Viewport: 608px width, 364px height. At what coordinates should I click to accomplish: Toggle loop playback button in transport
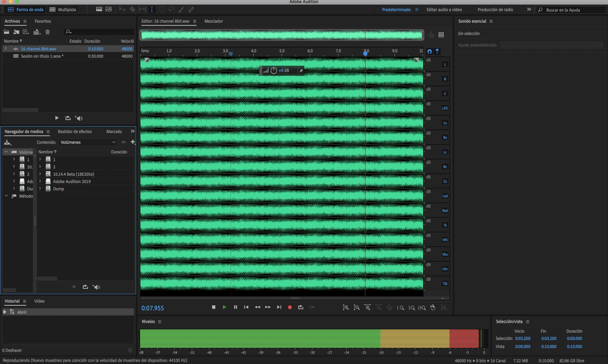301,307
